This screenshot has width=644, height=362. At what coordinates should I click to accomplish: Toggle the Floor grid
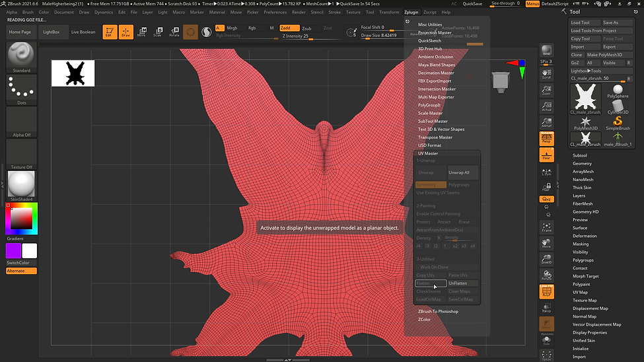pyautogui.click(x=546, y=155)
